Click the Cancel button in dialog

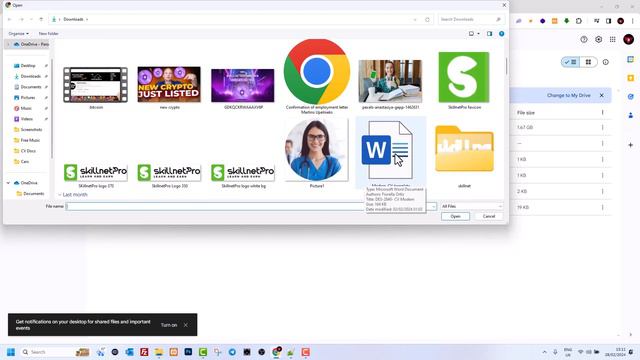click(x=489, y=216)
